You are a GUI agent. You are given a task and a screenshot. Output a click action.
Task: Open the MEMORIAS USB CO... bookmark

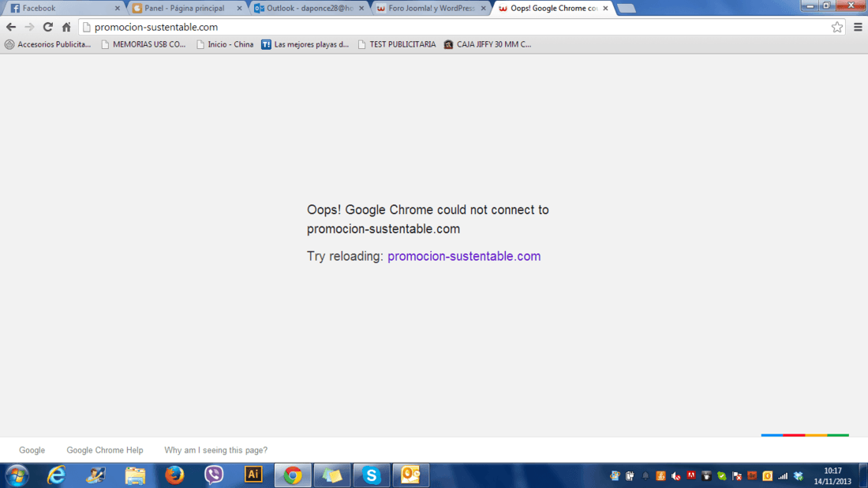point(144,44)
